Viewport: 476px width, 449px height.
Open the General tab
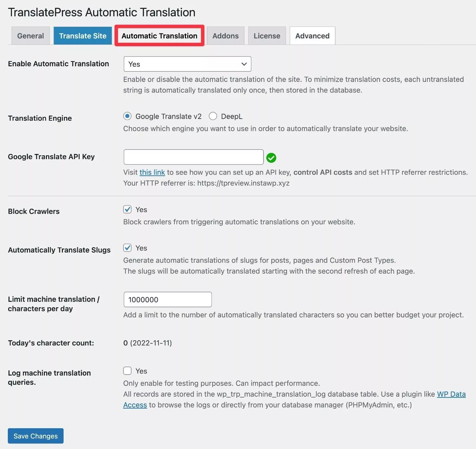coord(31,36)
